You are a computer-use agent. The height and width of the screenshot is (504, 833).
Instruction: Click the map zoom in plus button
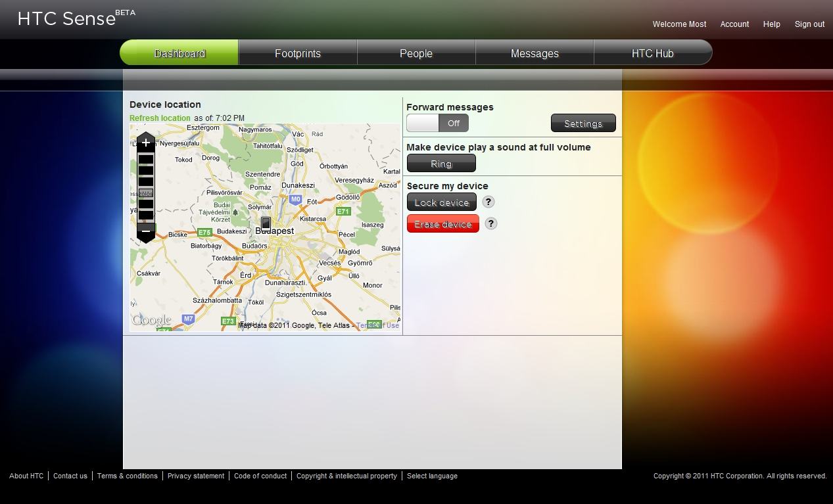click(x=145, y=143)
